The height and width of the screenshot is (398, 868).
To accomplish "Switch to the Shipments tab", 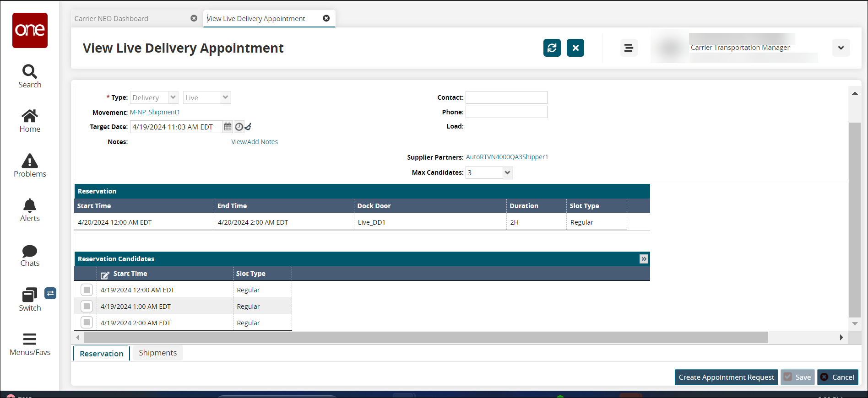I will 157,353.
